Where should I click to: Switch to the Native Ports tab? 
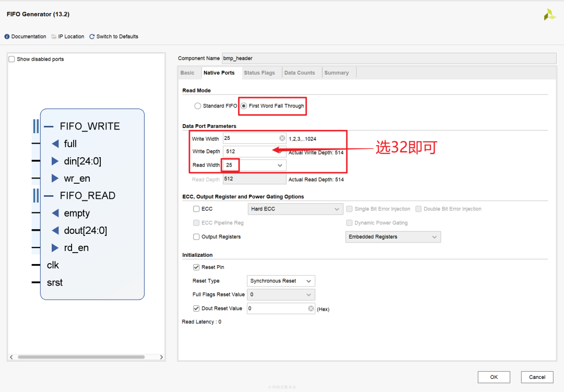tap(219, 73)
